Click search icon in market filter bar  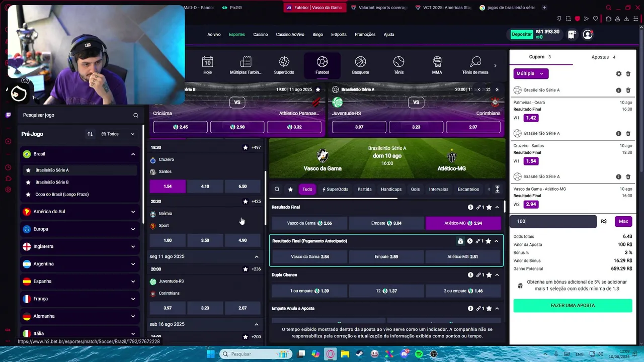(x=277, y=190)
